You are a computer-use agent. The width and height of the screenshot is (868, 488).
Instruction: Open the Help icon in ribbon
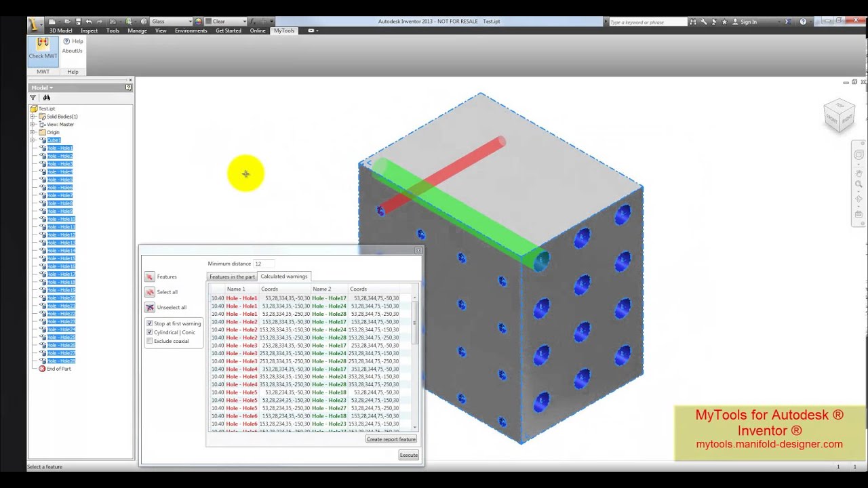coord(66,41)
